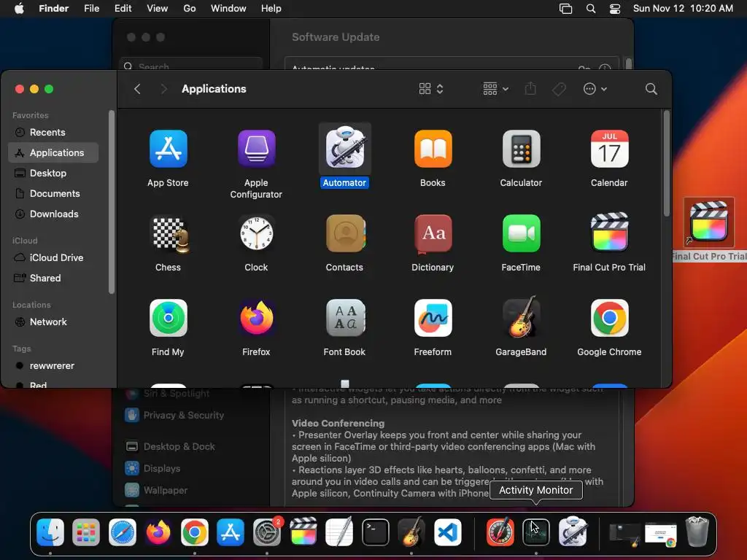This screenshot has width=747, height=560.
Task: Select the rewwrerer tag in sidebar
Action: tap(53, 366)
